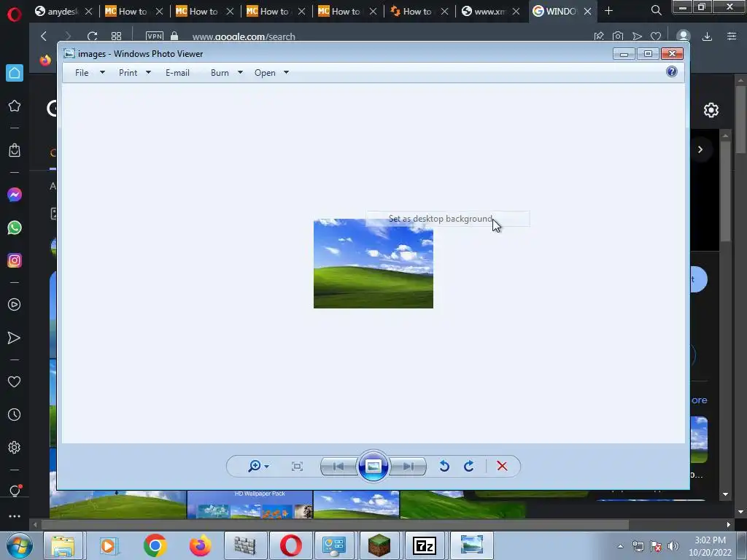The height and width of the screenshot is (560, 747).
Task: Open Opera sidebar settings gear
Action: point(15,448)
